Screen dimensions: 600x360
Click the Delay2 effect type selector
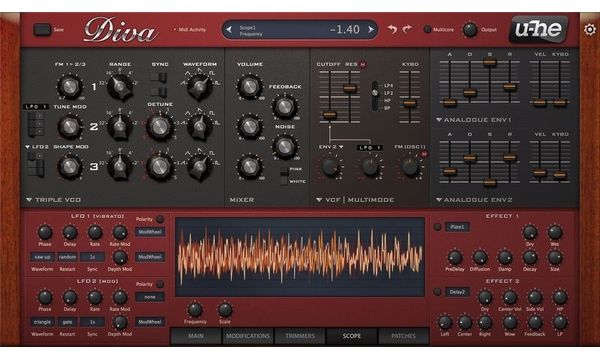click(x=457, y=292)
